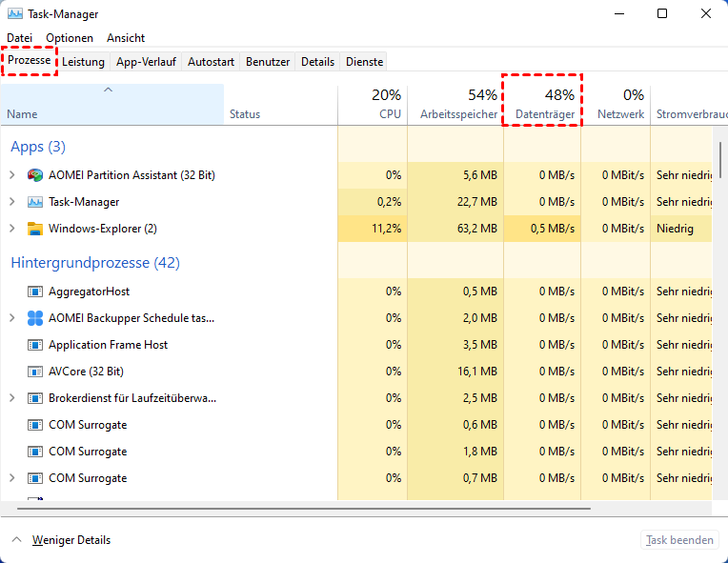The width and height of the screenshot is (728, 563).
Task: Click the AOMEI Backupper Schedule task icon
Action: (x=35, y=318)
